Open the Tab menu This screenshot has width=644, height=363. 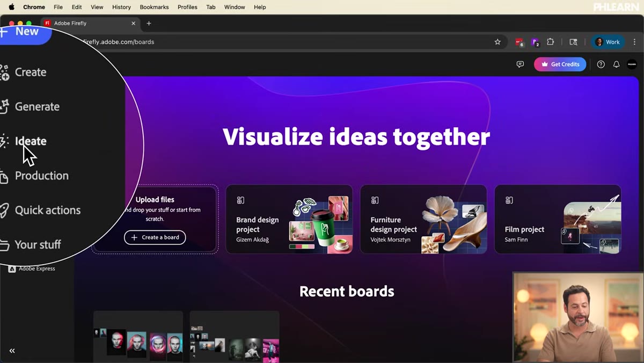(211, 7)
